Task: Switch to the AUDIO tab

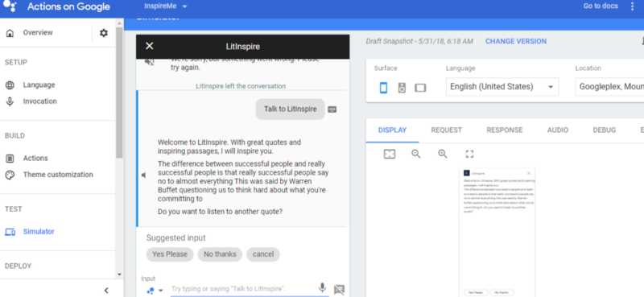Action: tap(558, 130)
